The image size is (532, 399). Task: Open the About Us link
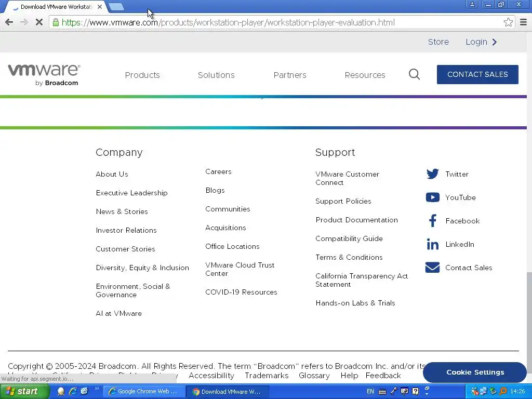(x=112, y=174)
